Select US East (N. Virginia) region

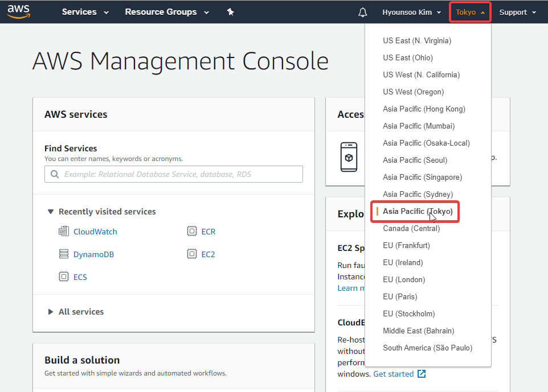pyautogui.click(x=417, y=40)
